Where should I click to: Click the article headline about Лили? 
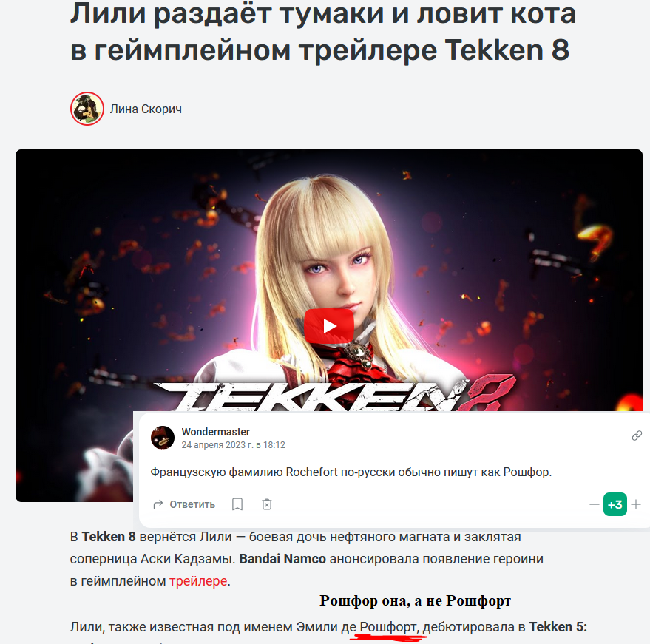[323, 32]
